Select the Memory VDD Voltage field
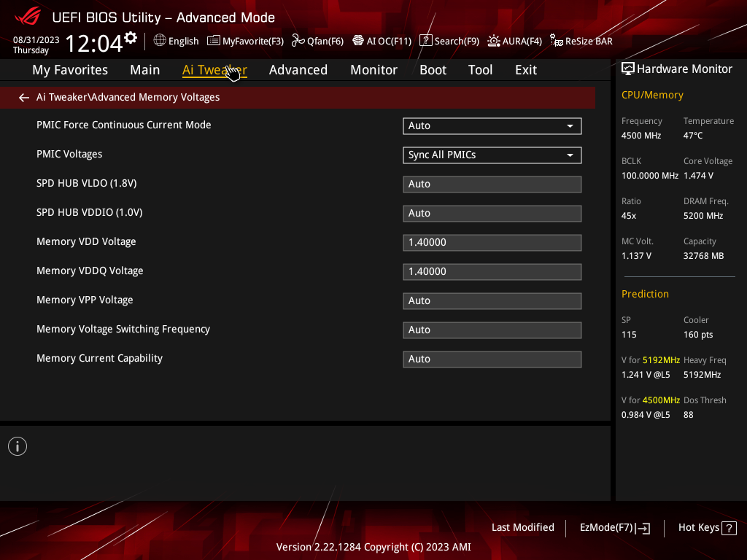This screenshot has height=560, width=747. pos(492,242)
